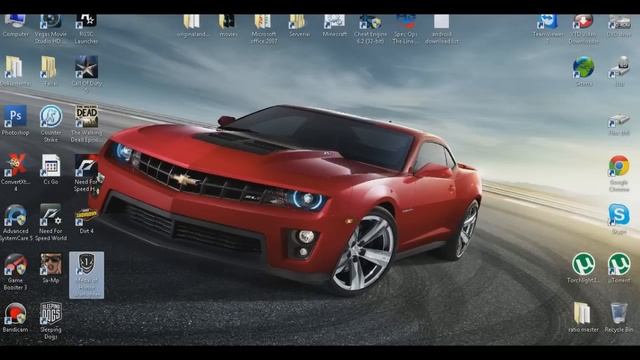Select the Cs Go shortcut
The height and width of the screenshot is (360, 640).
[x=51, y=169]
